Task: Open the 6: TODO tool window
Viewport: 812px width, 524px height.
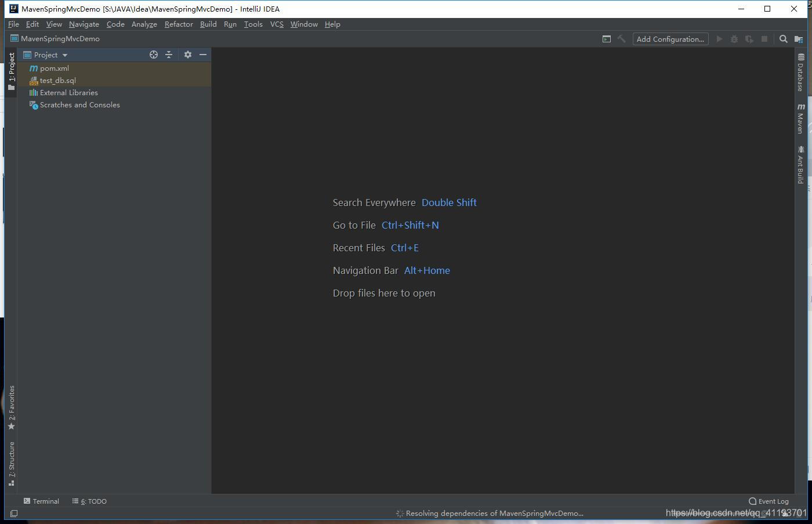Action: tap(89, 501)
